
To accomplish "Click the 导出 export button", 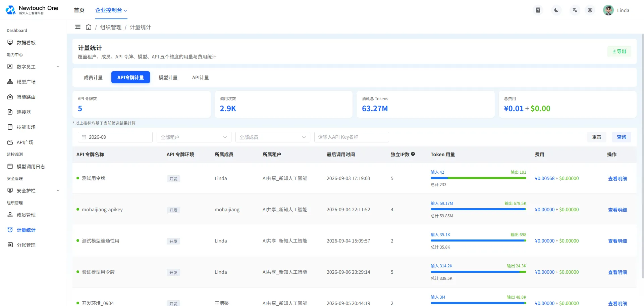I will click(x=619, y=51).
